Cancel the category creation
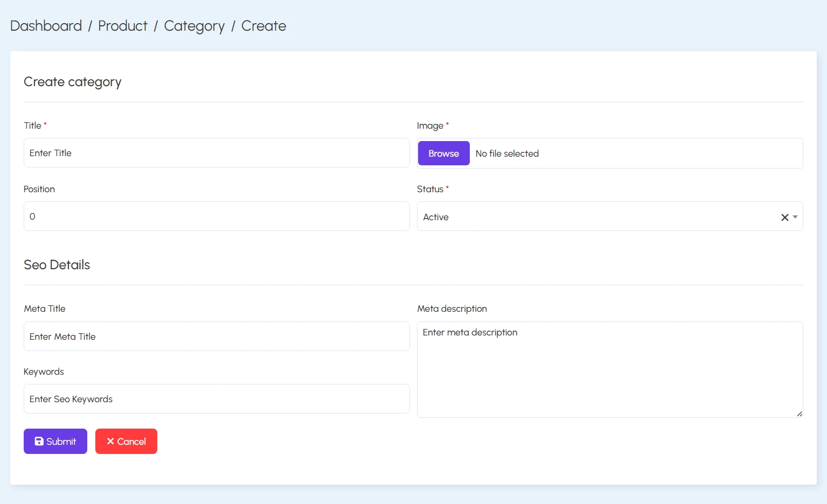The width and height of the screenshot is (827, 504). click(126, 441)
